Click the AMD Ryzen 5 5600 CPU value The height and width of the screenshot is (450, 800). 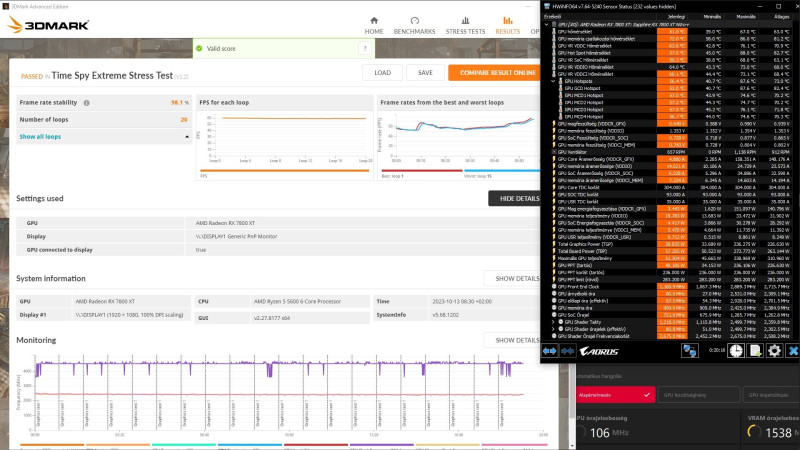point(297,302)
